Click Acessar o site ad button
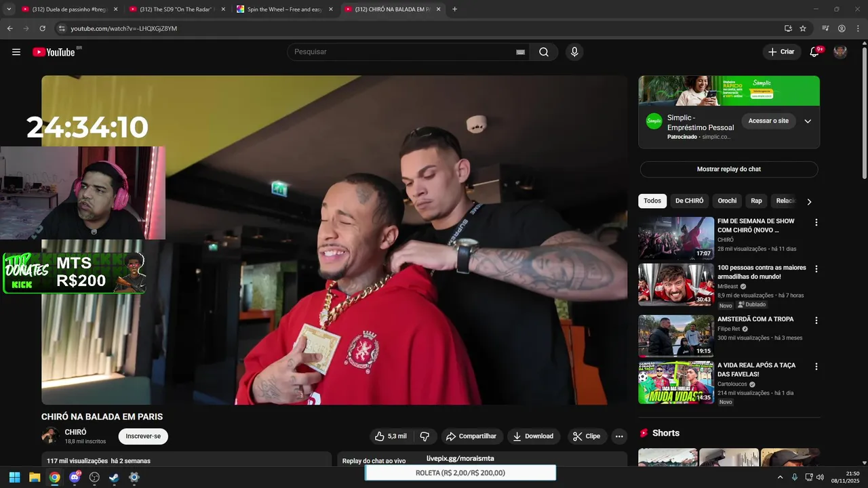 [768, 121]
